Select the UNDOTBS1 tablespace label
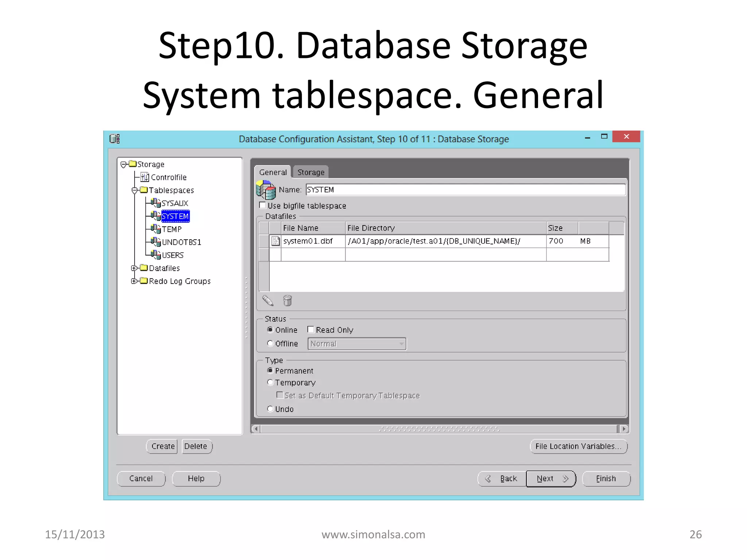 click(182, 242)
